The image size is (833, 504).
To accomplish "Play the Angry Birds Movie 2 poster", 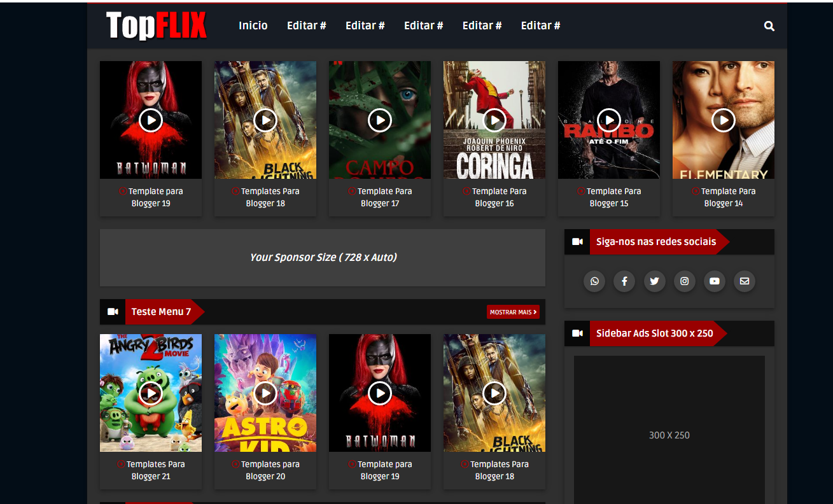I will coord(151,393).
